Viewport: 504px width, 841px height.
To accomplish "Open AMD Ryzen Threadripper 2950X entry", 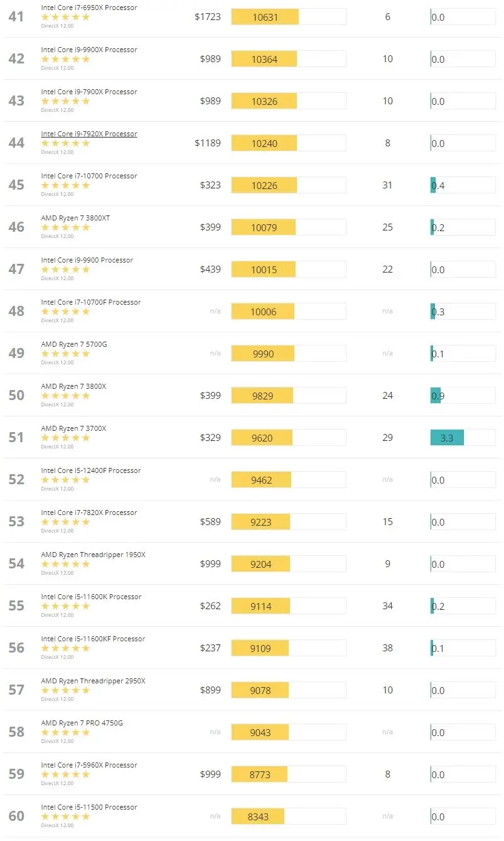I will coord(93,681).
